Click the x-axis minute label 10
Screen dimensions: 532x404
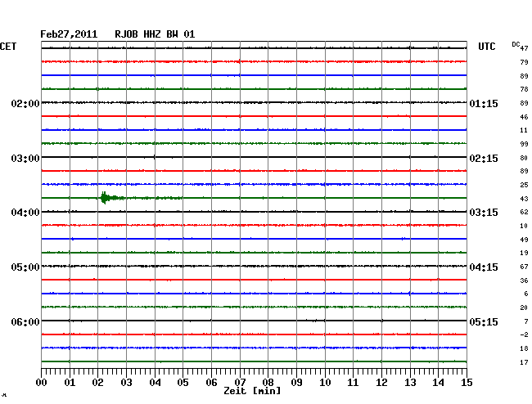[x=325, y=383]
